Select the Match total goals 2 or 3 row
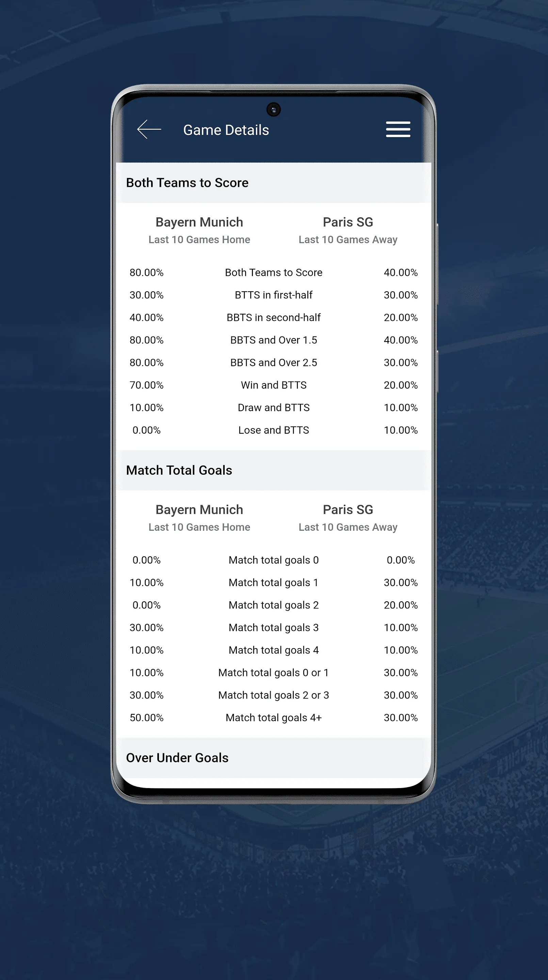 (274, 695)
